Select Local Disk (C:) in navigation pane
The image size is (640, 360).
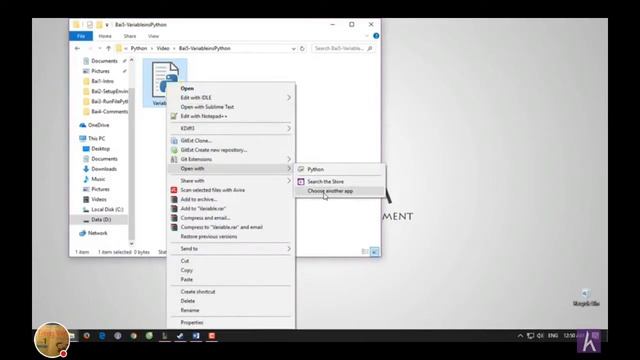pos(107,210)
